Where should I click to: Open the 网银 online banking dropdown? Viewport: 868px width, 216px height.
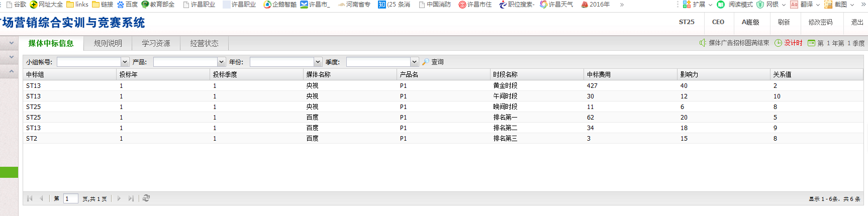pos(771,5)
